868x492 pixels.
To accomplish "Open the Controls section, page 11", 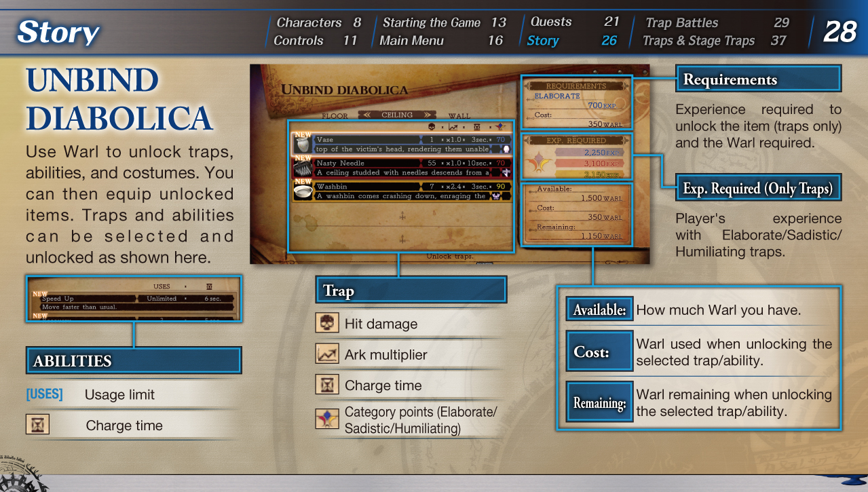I will 315,41.
